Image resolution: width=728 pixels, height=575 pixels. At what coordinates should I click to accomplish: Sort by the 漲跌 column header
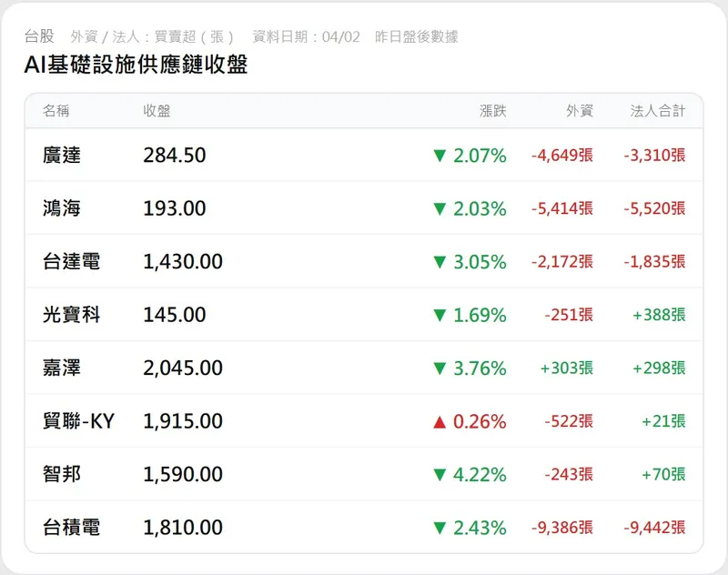pos(492,111)
